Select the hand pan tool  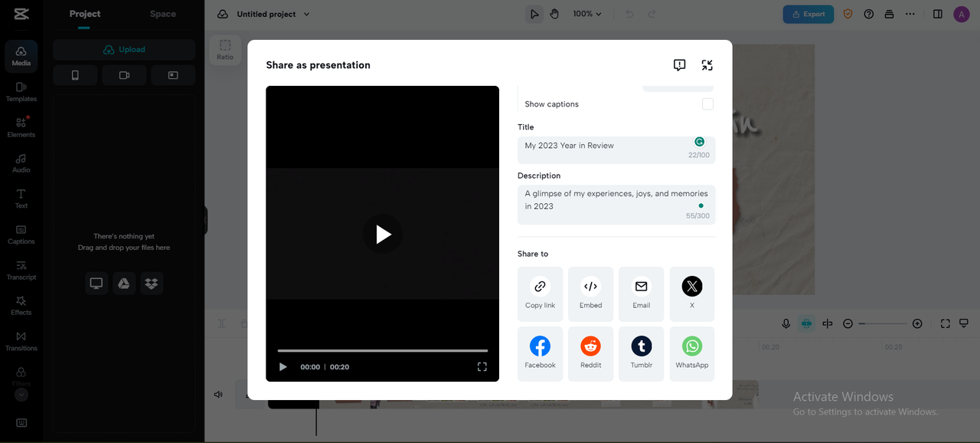554,14
